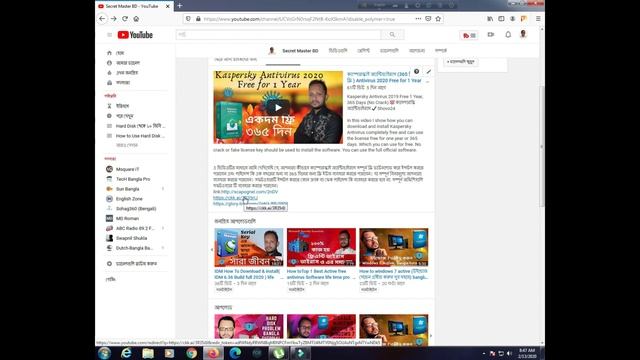Open the IDM How To Download video title
640x360 pixels.
(247, 274)
